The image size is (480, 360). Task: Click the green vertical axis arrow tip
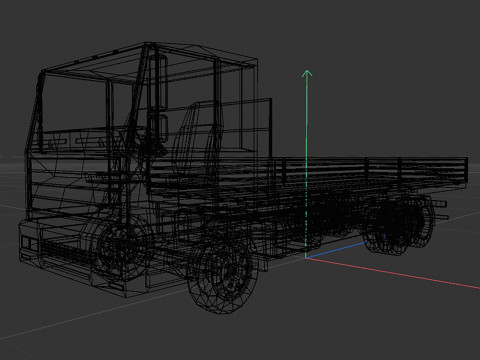(x=307, y=73)
